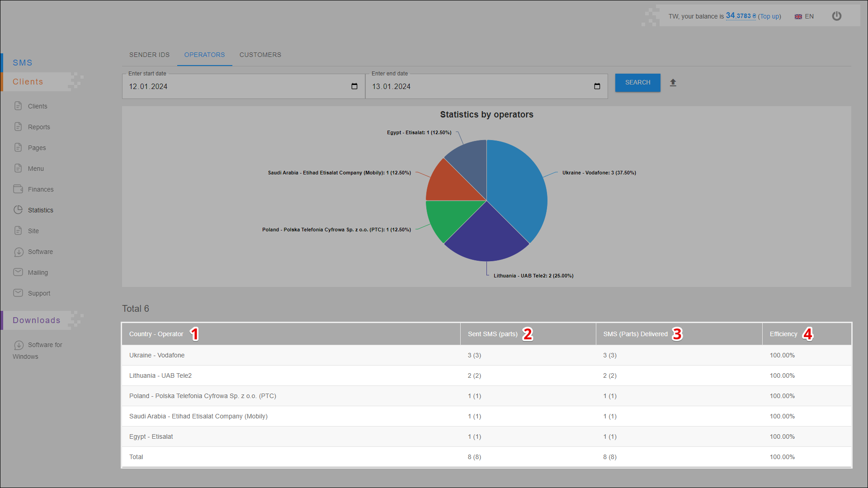Screen dimensions: 868x488
Task: Open Support in the sidebar
Action: [39, 293]
